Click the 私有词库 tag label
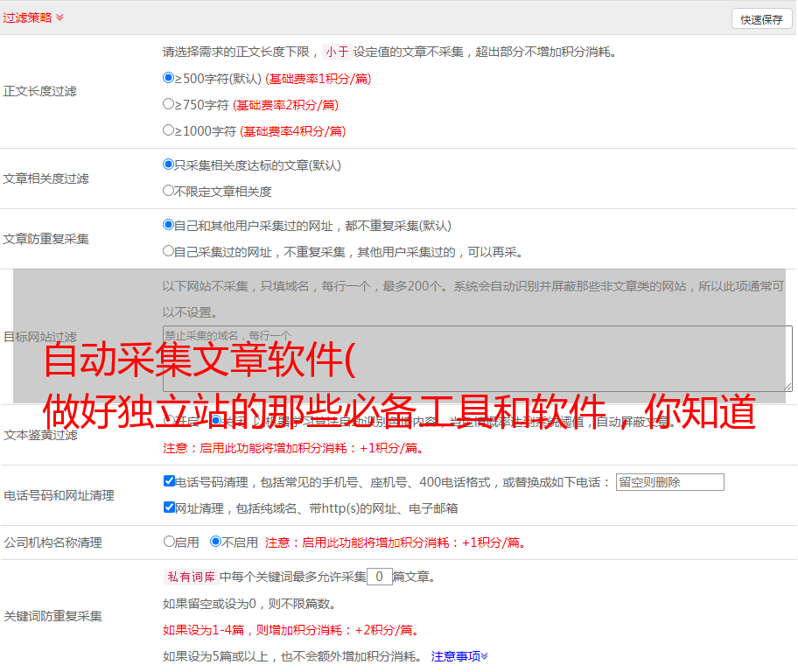 [189, 577]
